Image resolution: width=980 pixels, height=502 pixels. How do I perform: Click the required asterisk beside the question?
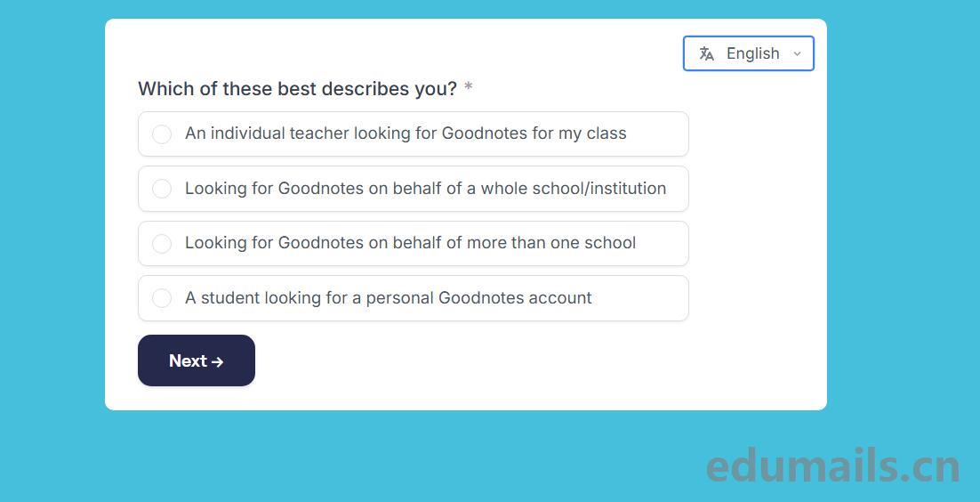click(x=469, y=88)
